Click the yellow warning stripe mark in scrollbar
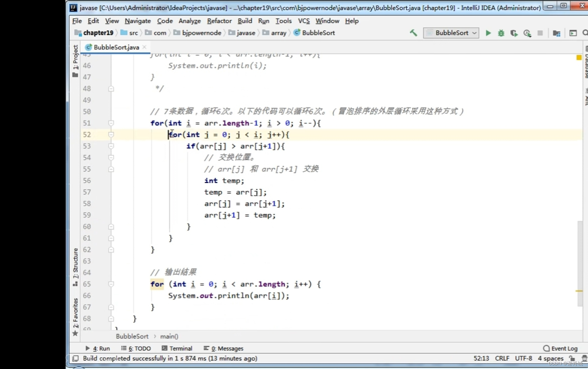This screenshot has height=369, width=588. coord(579,291)
